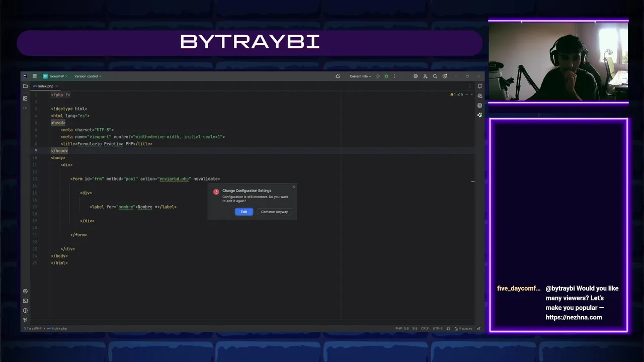Go to next highlighted error

[472, 95]
